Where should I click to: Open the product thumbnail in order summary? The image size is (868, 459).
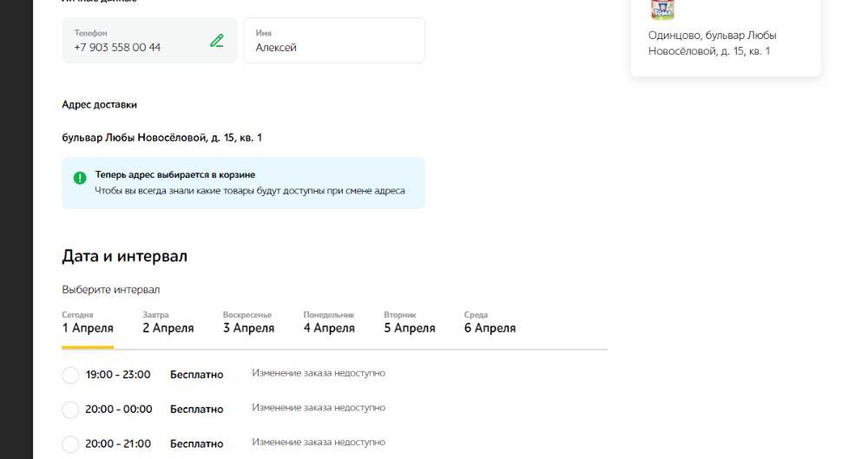point(662,10)
